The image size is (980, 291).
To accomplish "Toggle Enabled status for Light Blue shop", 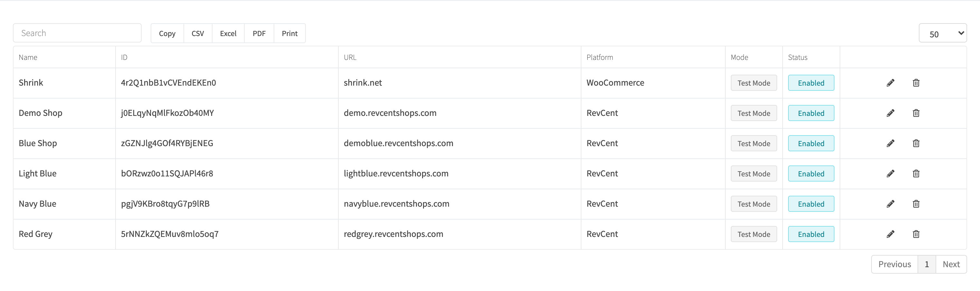I will (x=811, y=174).
